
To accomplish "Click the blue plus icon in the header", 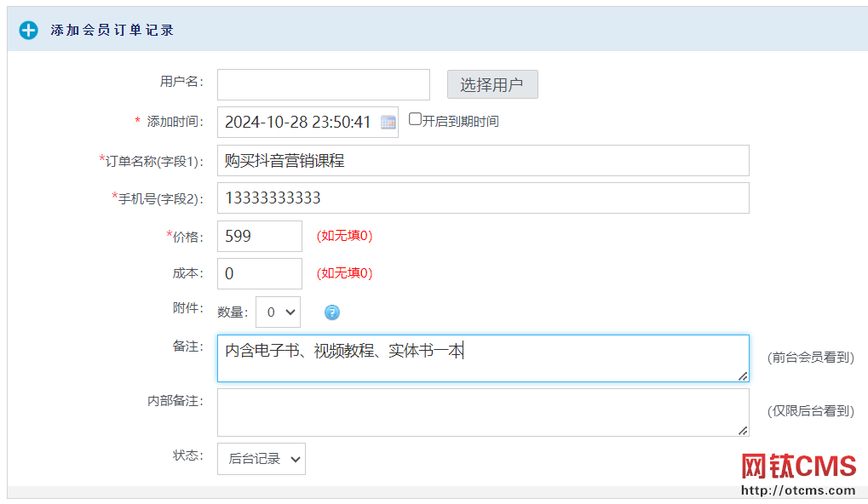I will click(x=27, y=30).
